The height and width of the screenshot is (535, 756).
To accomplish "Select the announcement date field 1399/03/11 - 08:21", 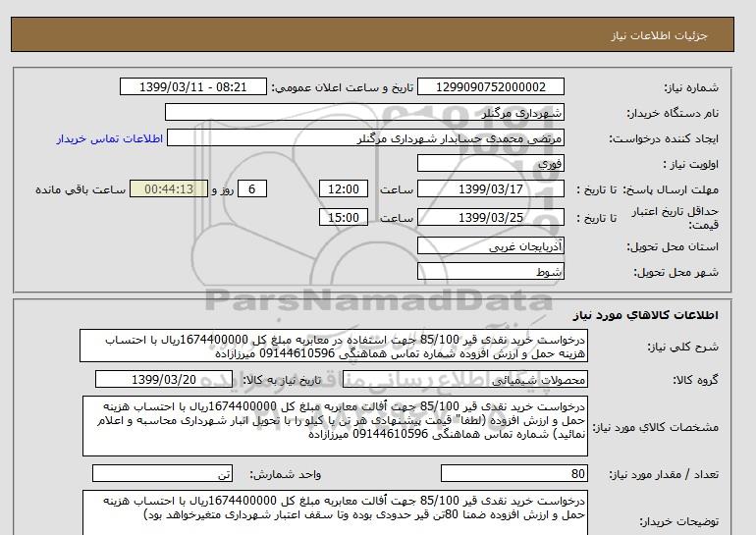I will click(x=192, y=87).
